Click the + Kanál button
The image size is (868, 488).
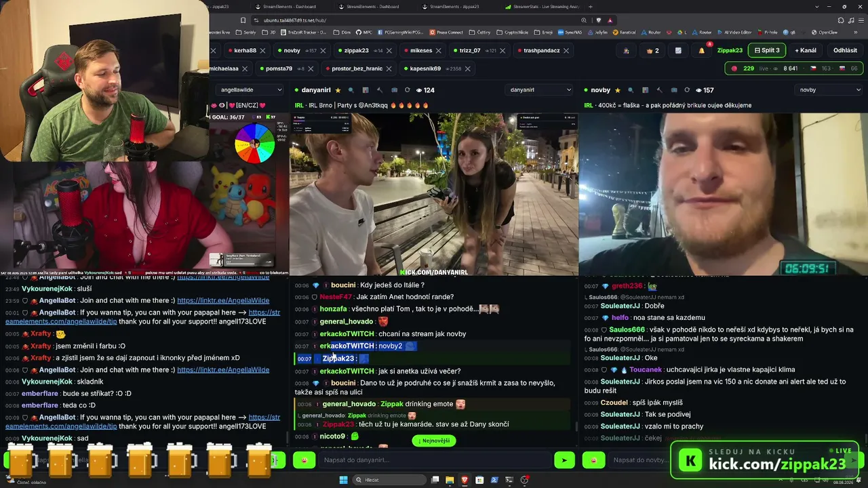coord(806,50)
